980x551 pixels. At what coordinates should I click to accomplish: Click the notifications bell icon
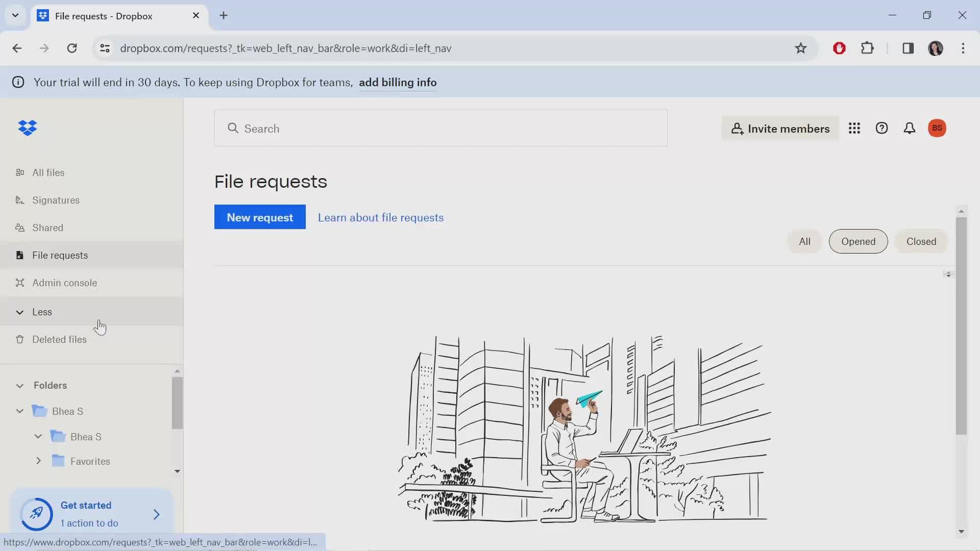(909, 128)
